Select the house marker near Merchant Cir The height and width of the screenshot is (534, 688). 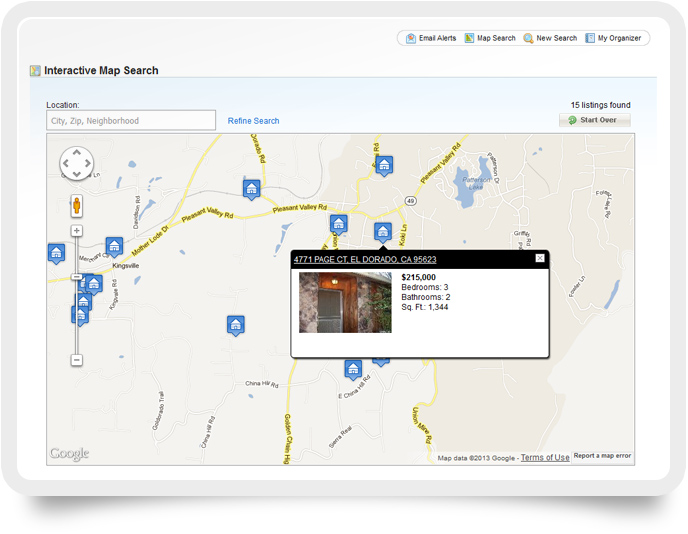tap(114, 247)
